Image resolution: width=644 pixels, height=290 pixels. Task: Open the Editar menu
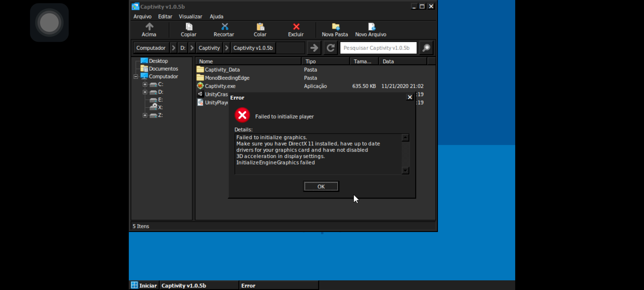click(x=165, y=16)
